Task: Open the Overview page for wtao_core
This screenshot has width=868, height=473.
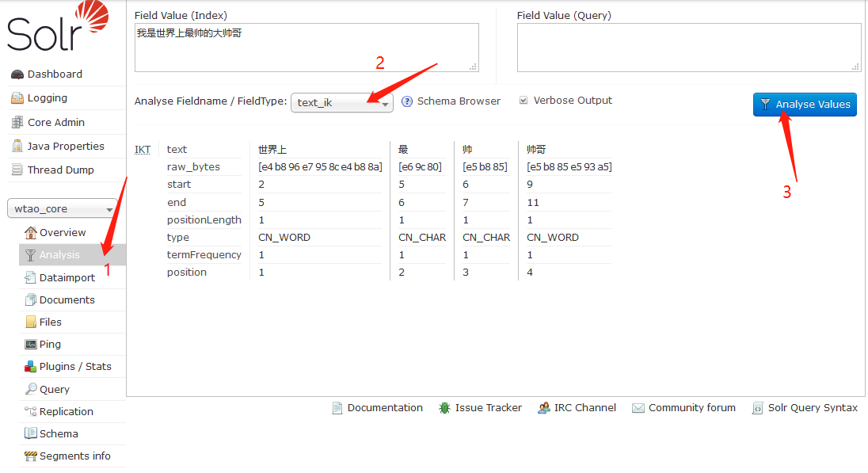Action: [63, 233]
